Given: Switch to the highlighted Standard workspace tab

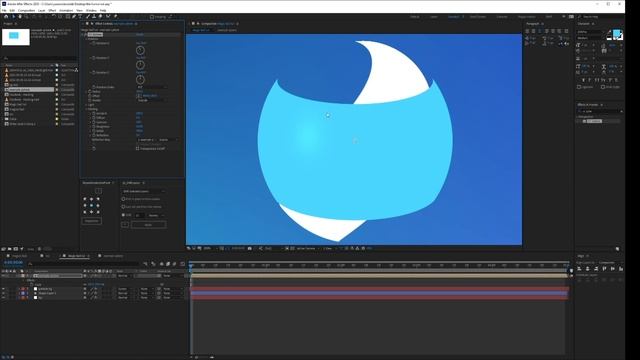Looking at the screenshot, I should pos(453,17).
